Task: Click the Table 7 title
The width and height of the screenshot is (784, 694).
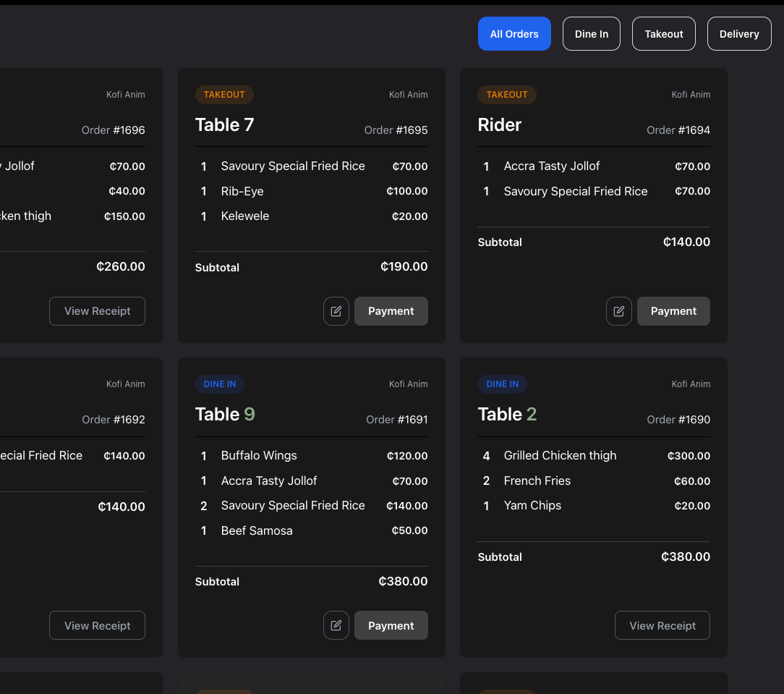Action: point(224,124)
